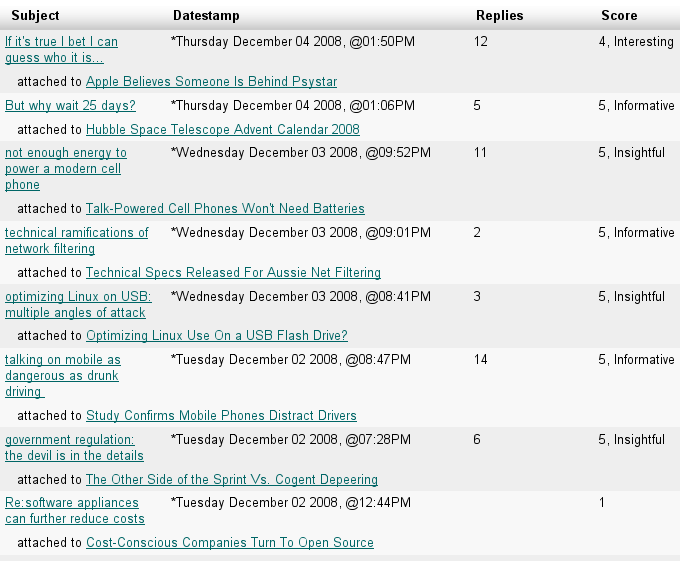
Task: Open the "But why wait 25 days?" comment
Action: (x=70, y=106)
